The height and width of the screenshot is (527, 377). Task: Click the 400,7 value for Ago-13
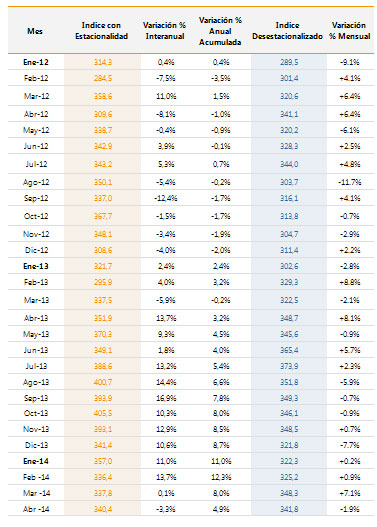[x=102, y=382]
